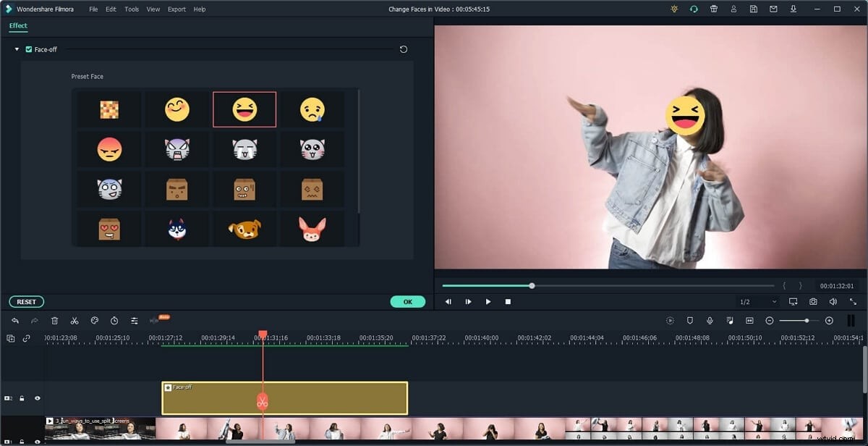Select the laughing emoji preset face
868x446 pixels.
244,109
